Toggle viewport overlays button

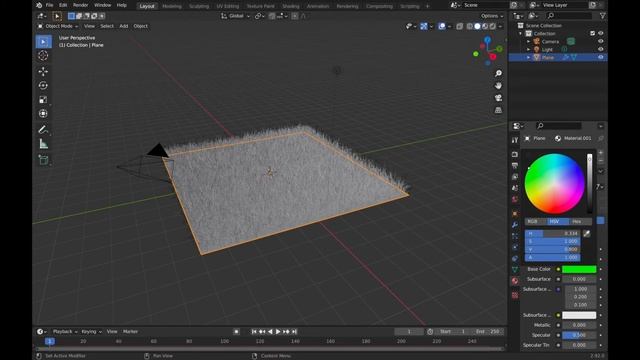pos(442,26)
